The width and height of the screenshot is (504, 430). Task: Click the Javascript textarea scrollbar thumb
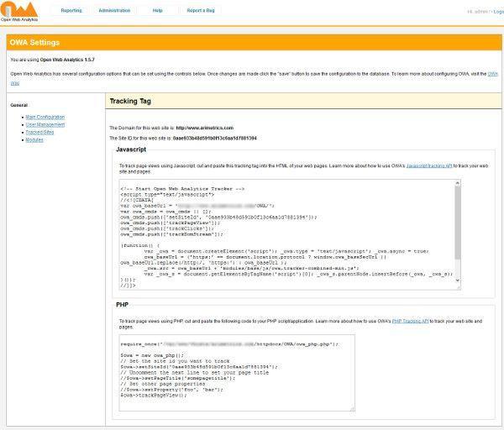tap(458, 223)
